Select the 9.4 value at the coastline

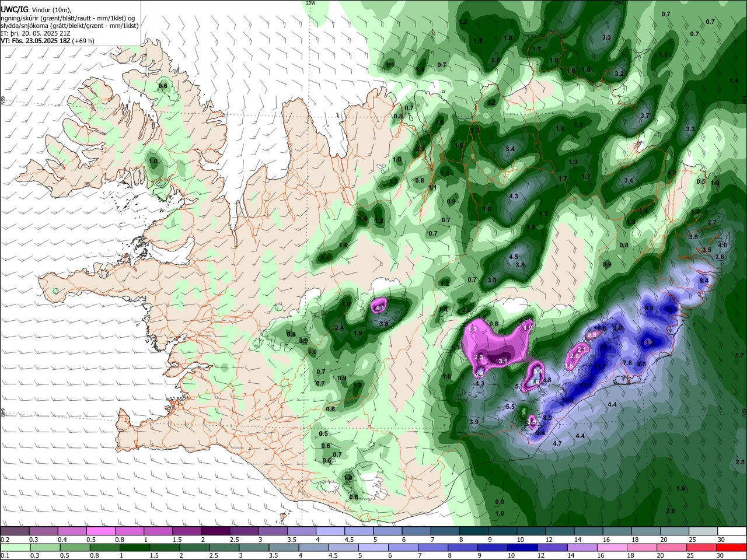coord(540,433)
